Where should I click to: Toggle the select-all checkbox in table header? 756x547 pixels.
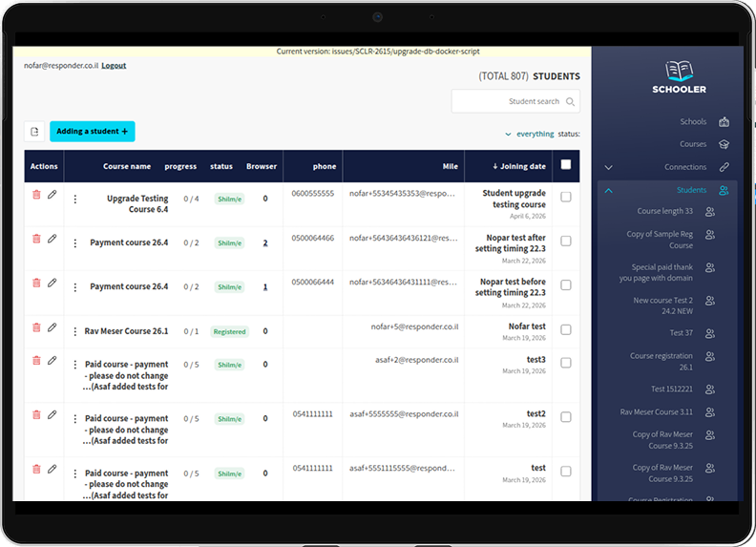point(566,165)
